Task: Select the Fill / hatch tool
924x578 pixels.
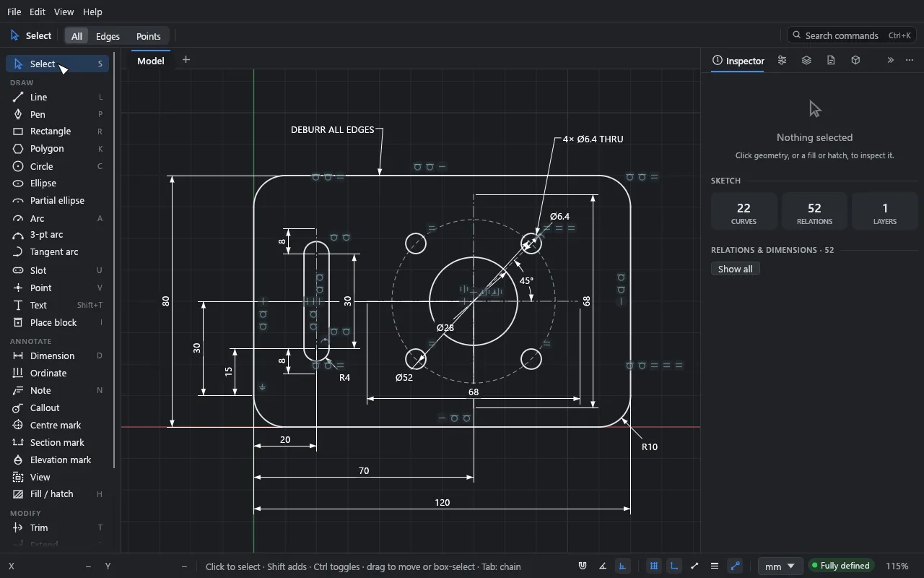Action: [58, 494]
